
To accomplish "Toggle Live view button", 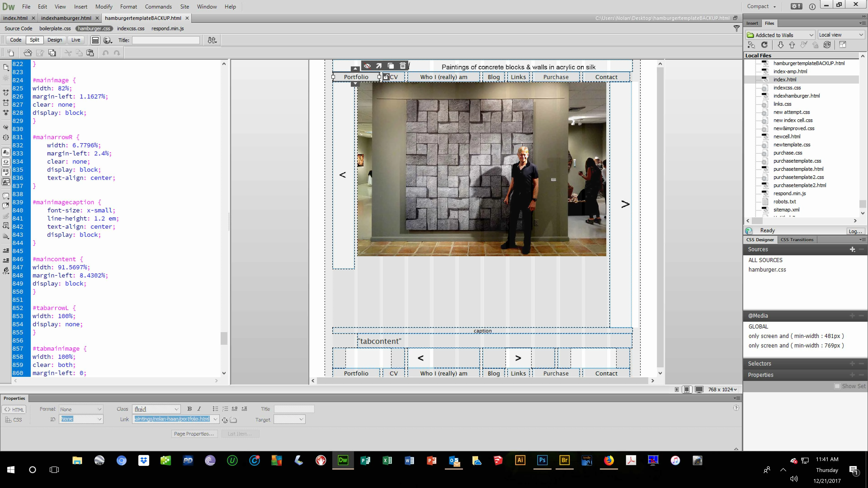I will click(x=75, y=40).
